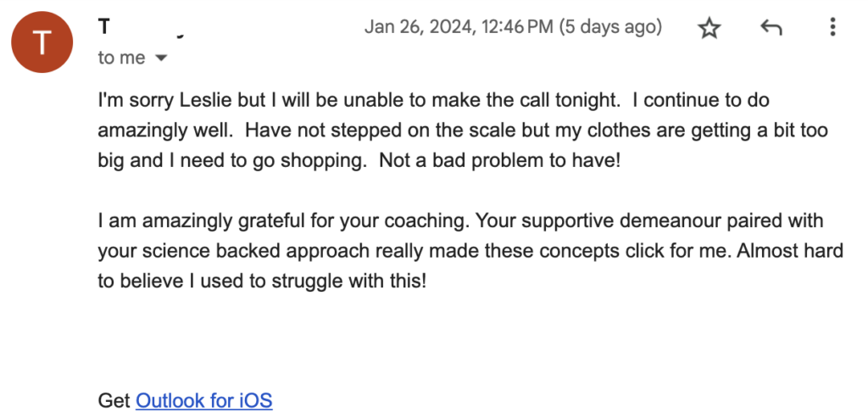Click the line starting "your science backed approach"

coord(470,251)
